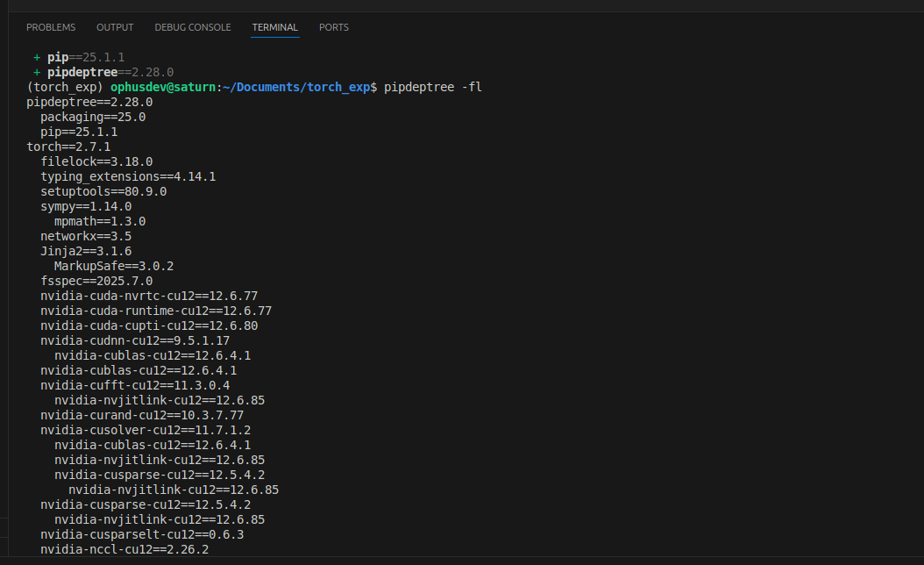Click the '+ pip==25.1.1' install line
The height and width of the screenshot is (565, 924).
79,57
